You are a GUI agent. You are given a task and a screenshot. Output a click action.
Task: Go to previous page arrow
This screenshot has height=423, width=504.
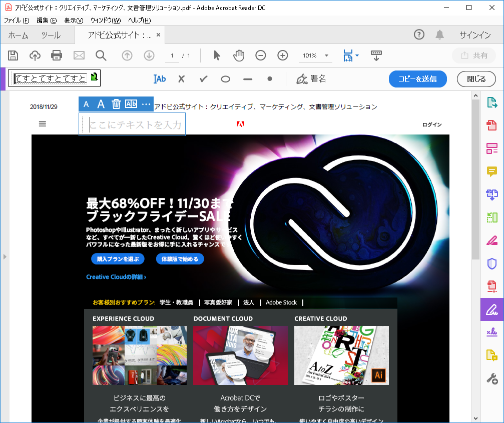[x=127, y=55]
